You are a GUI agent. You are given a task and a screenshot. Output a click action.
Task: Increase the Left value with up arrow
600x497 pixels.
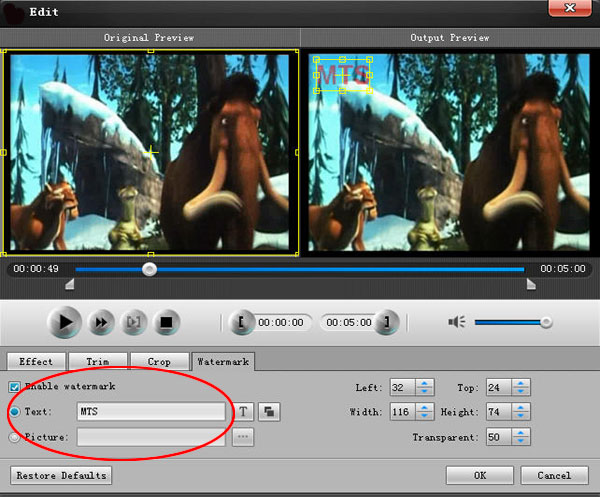pos(424,383)
